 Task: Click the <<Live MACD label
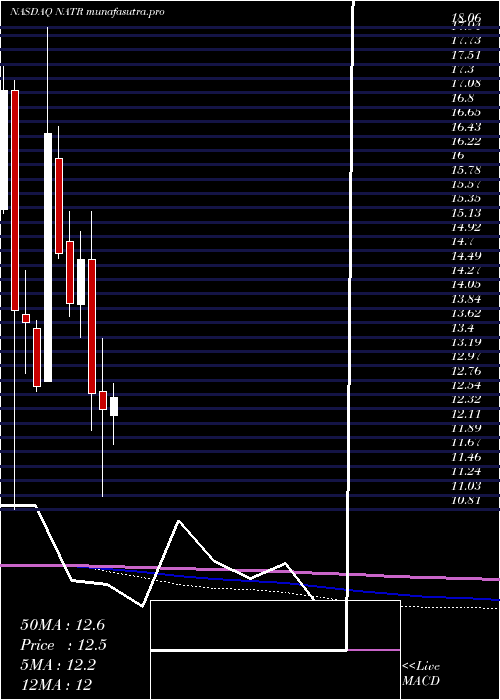click(421, 673)
